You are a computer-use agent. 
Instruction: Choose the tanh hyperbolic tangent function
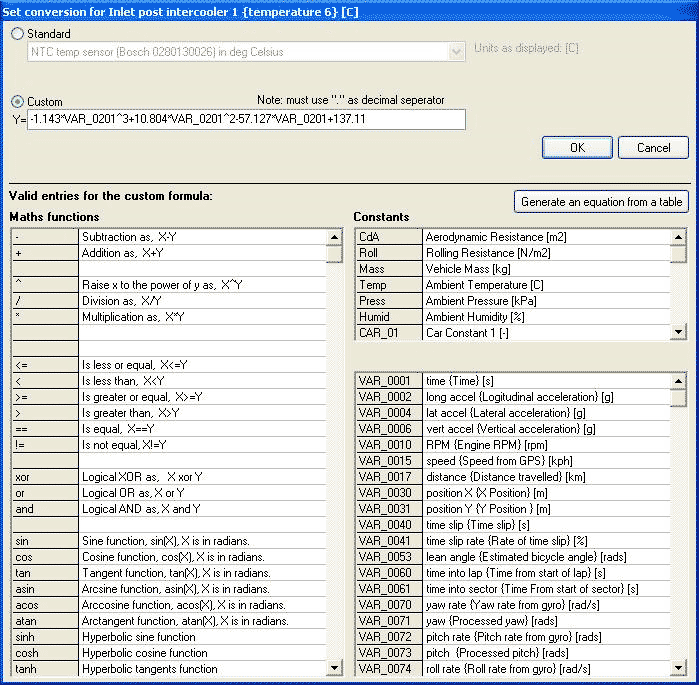coord(45,669)
